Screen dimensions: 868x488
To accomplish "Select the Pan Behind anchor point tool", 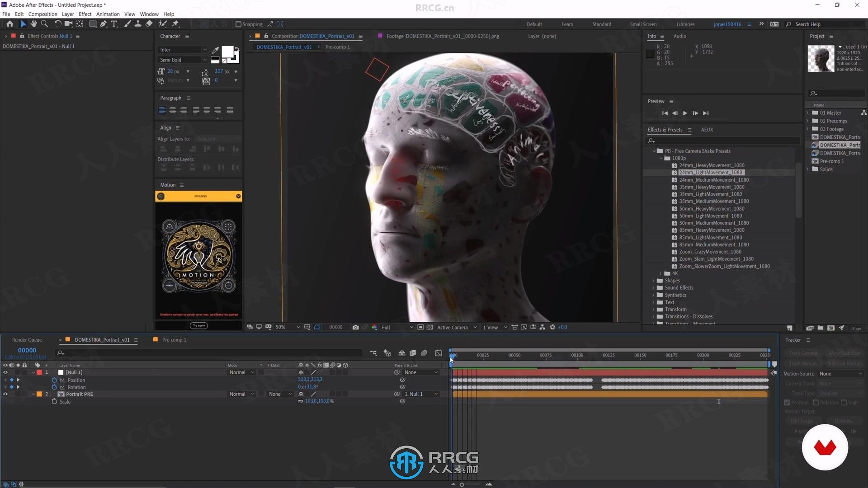I will pos(80,24).
